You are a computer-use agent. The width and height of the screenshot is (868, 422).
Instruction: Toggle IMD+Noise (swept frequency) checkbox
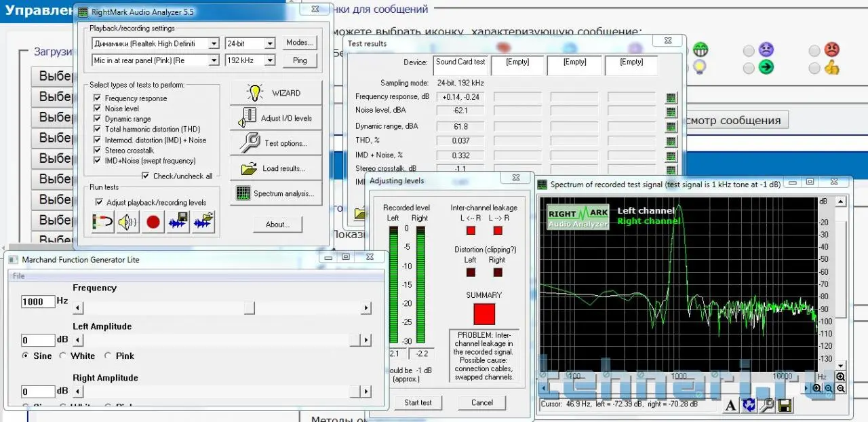[x=98, y=161]
